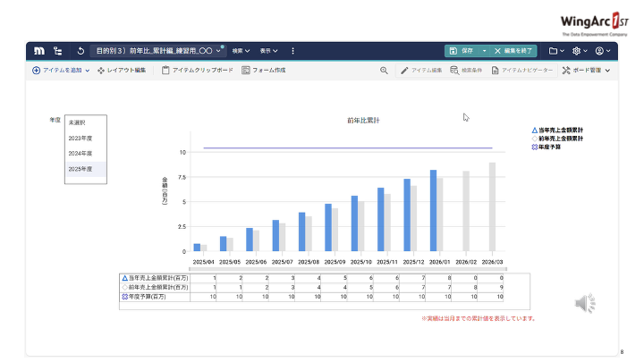Viewport: 644px width, 362px height.
Task: Click the zoom magnifier icon
Action: (x=384, y=70)
